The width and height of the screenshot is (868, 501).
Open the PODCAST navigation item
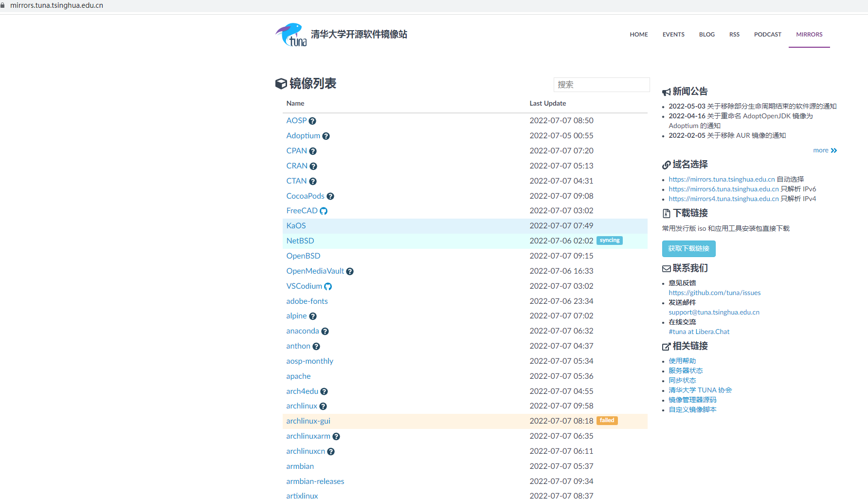pyautogui.click(x=768, y=35)
